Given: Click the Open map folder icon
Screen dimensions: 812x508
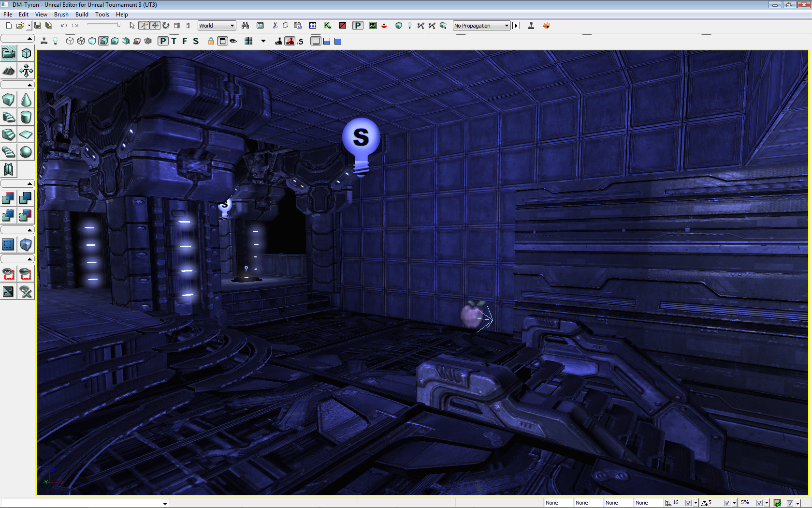Looking at the screenshot, I should (x=20, y=26).
